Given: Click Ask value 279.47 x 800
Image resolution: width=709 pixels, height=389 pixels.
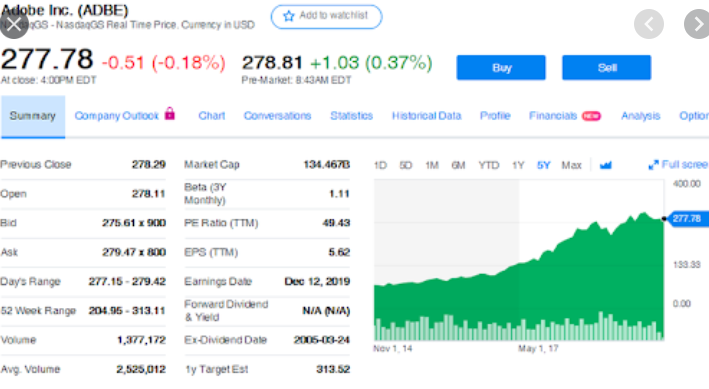Looking at the screenshot, I should (134, 252).
